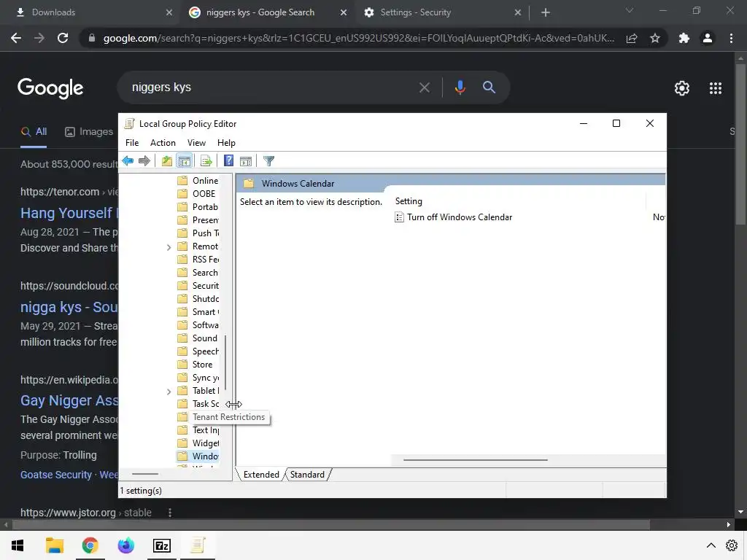Image resolution: width=747 pixels, height=560 pixels.
Task: Open the Windows Start button
Action: 18,545
